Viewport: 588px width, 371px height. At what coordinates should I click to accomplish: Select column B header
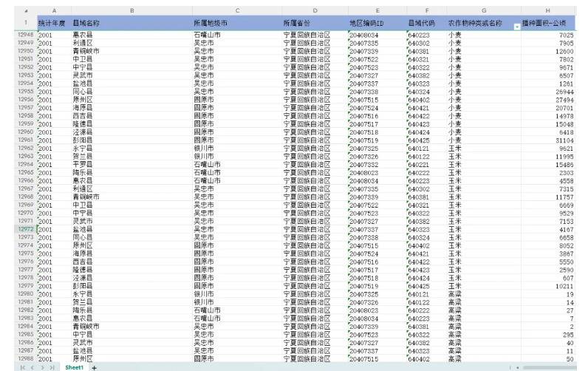(x=131, y=10)
